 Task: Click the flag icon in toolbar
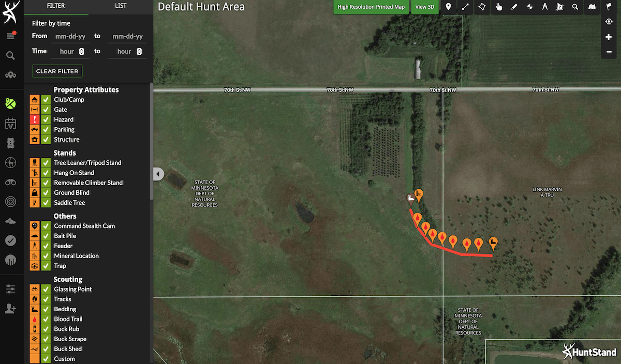(609, 7)
